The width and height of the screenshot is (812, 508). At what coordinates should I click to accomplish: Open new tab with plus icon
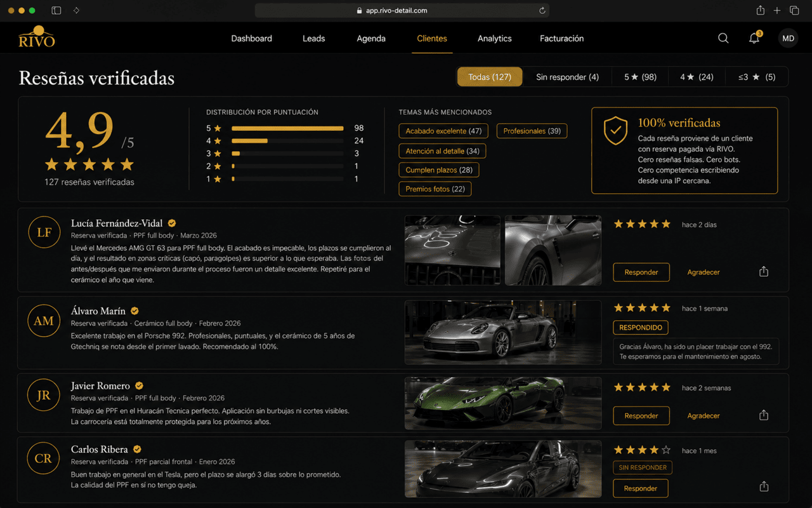[777, 11]
